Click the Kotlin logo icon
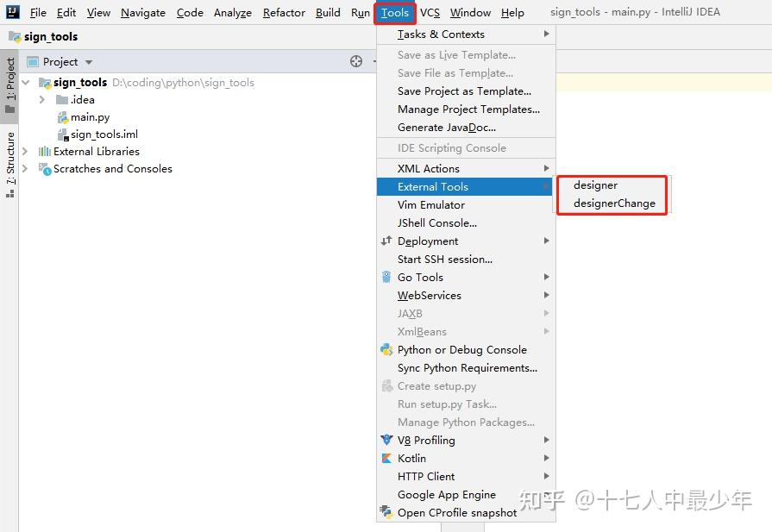 tap(386, 458)
